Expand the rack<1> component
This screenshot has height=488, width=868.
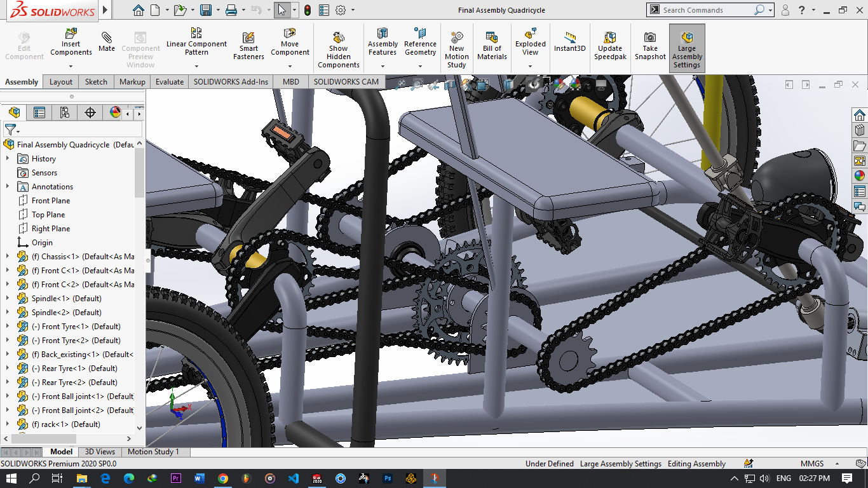click(8, 424)
